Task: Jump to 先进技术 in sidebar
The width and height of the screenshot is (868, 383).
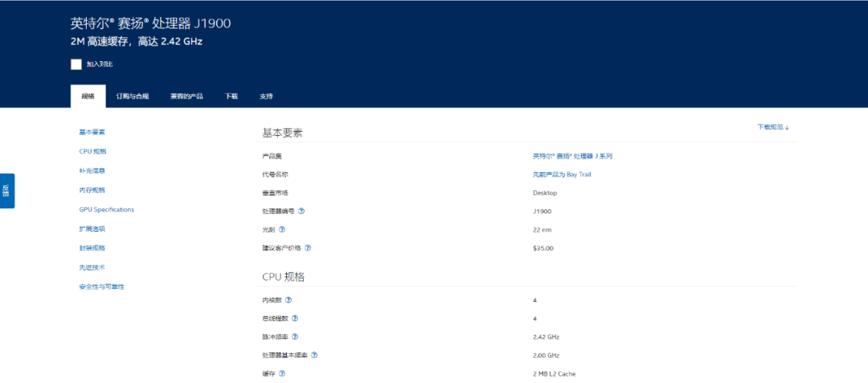Action: click(x=92, y=267)
